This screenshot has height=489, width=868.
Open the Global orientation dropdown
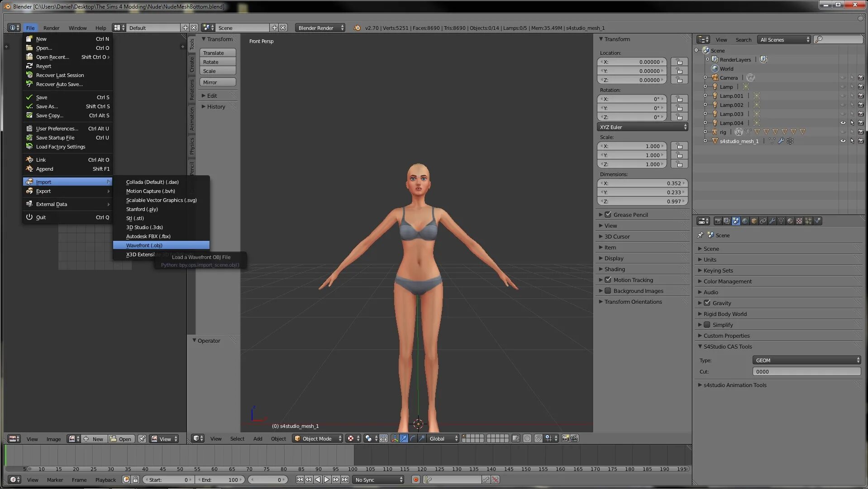pyautogui.click(x=443, y=438)
